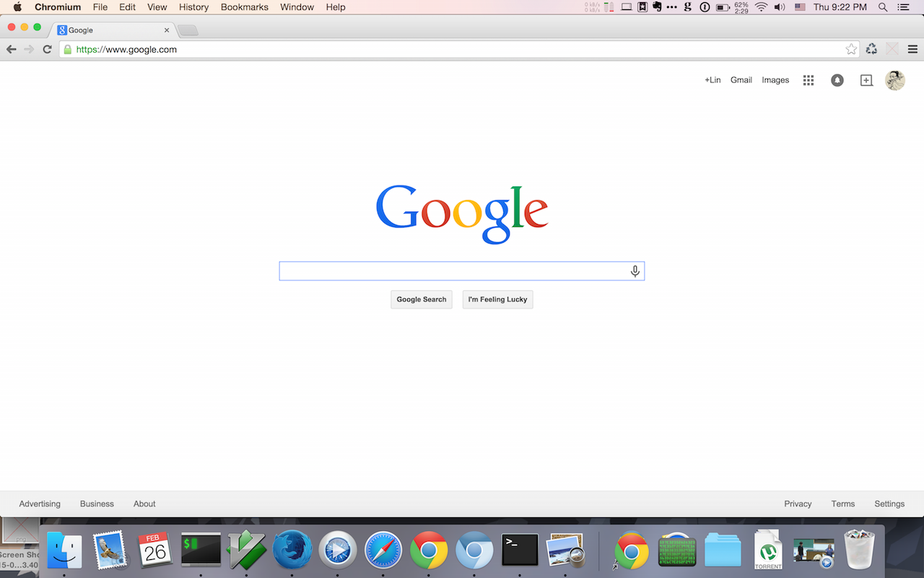Viewport: 924px width, 578px height.
Task: Open Evernote elephant in menu bar
Action: [x=658, y=7]
